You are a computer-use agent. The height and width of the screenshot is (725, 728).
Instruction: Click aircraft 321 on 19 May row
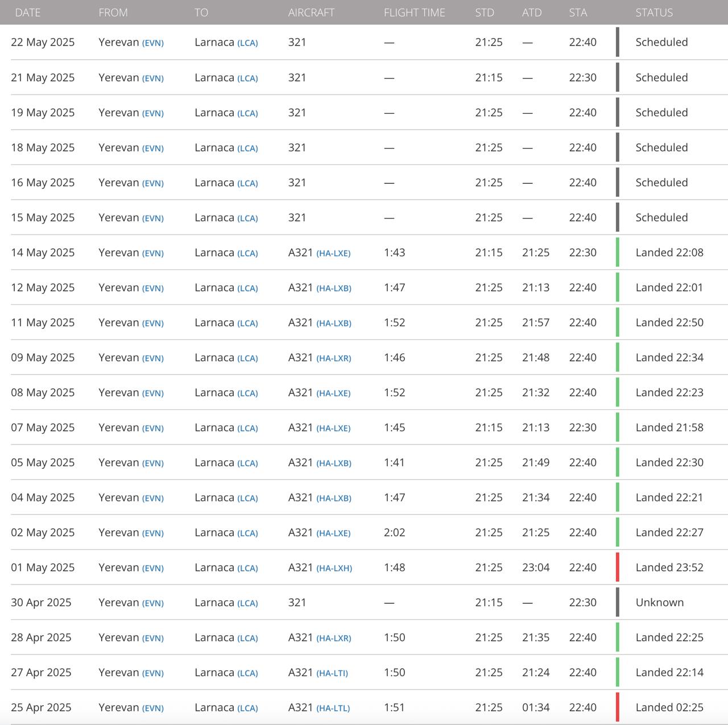297,112
